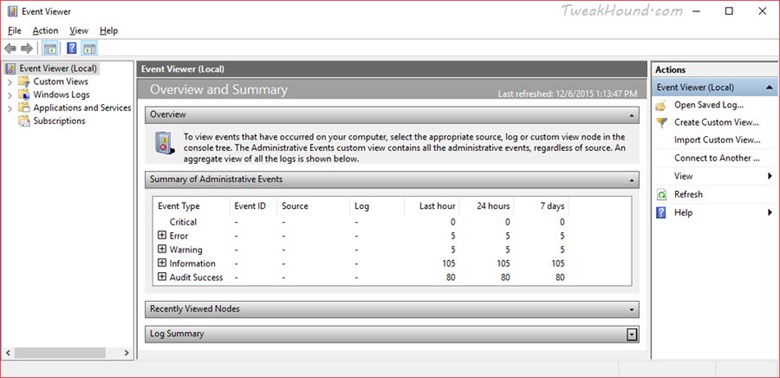Click the green Refresh icon in Actions
The width and height of the screenshot is (780, 378).
tap(661, 194)
